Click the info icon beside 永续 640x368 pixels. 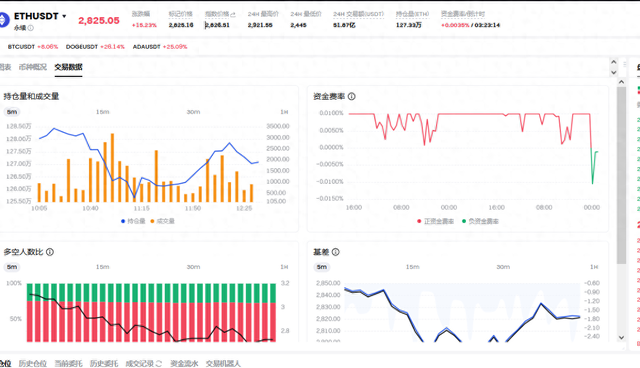[x=31, y=28]
